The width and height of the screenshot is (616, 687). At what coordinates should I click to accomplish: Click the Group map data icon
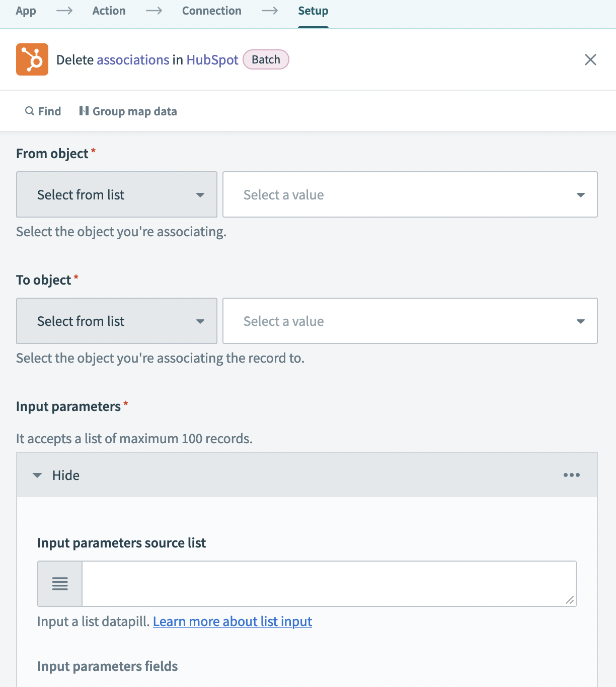click(x=84, y=111)
